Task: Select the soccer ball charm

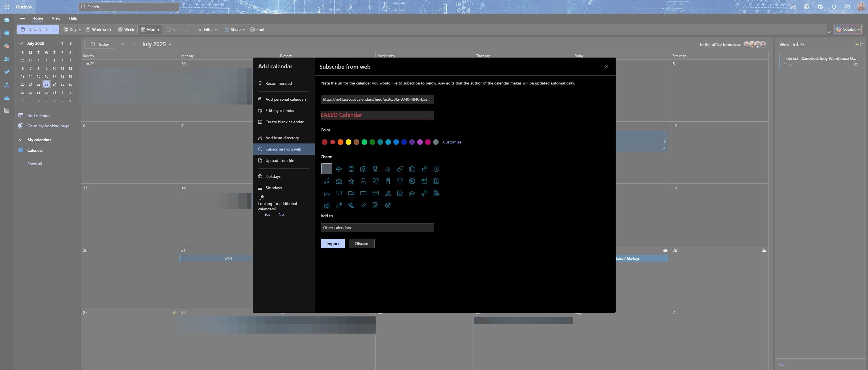Action: [x=412, y=181]
